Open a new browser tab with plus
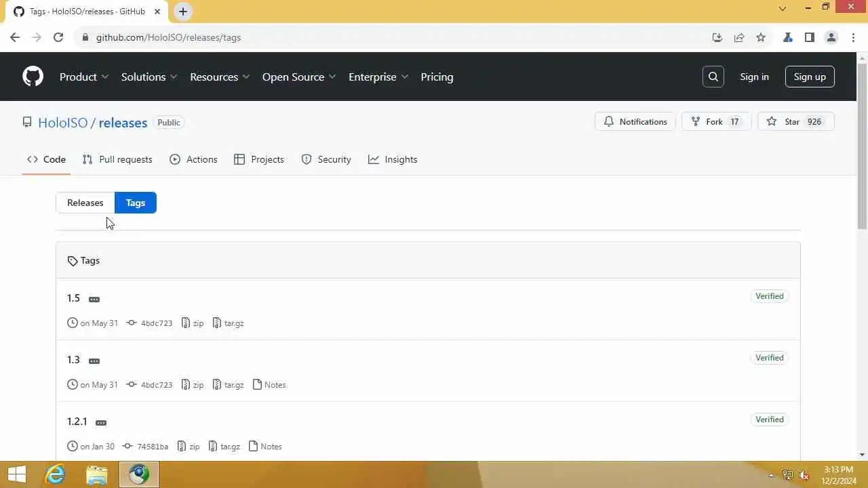This screenshot has height=488, width=868. coord(183,12)
